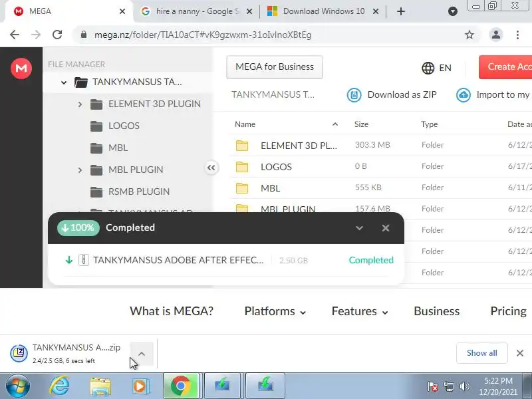Image resolution: width=532 pixels, height=399 pixels.
Task: Minimize transfer panel with down chevron
Action: pos(359,228)
